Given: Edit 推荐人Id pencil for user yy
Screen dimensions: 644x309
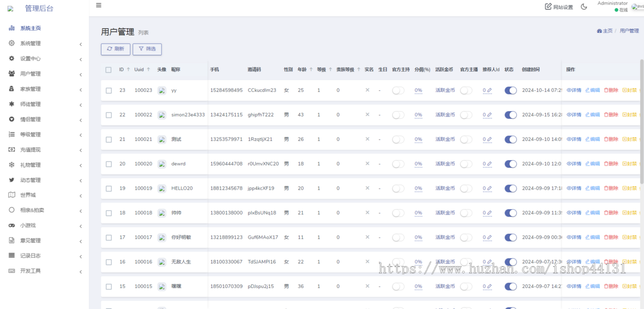Looking at the screenshot, I should [489, 91].
